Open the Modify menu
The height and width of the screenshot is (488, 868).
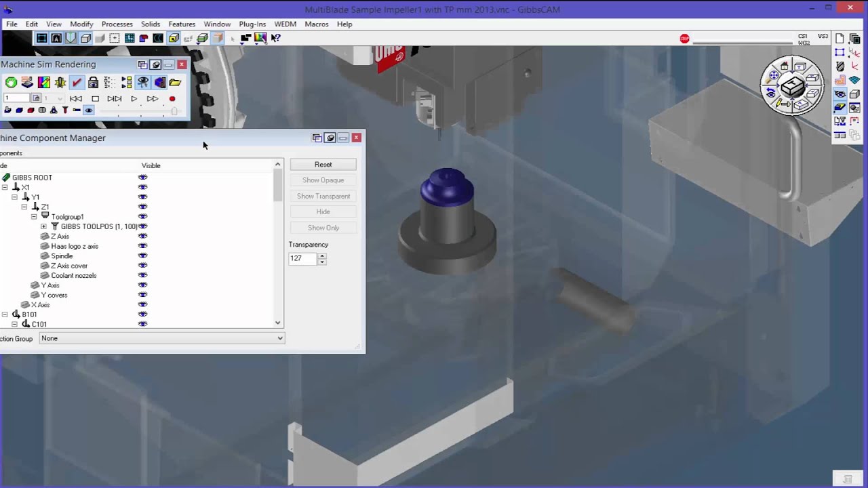tap(81, 24)
